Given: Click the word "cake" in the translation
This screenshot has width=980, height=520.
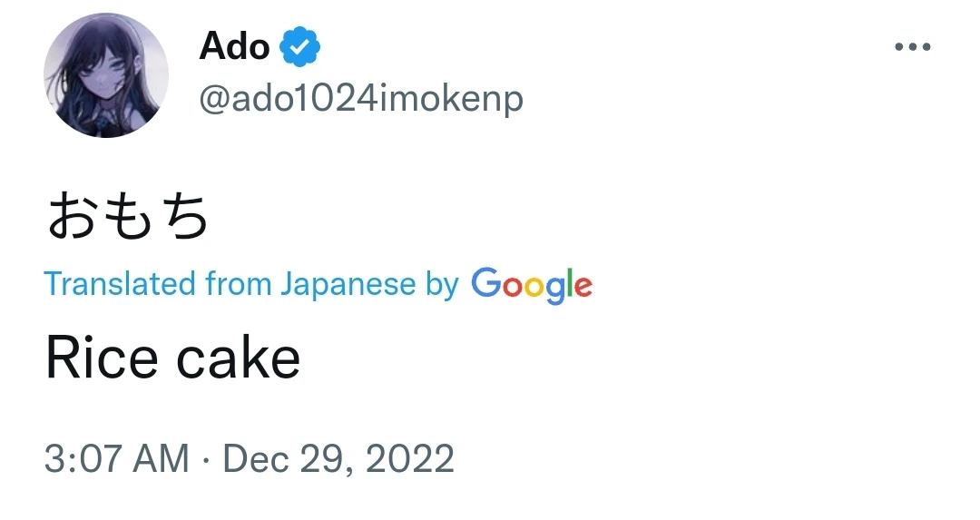Looking at the screenshot, I should pyautogui.click(x=238, y=358).
